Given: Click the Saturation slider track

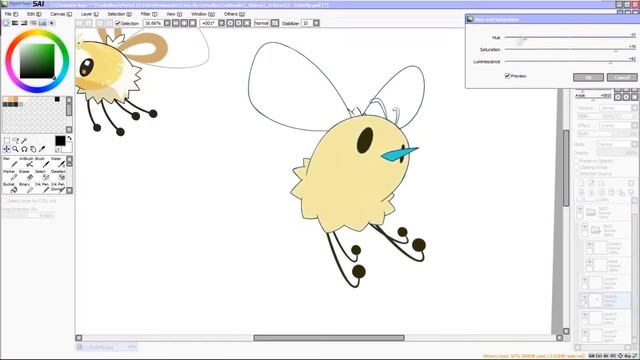Looking at the screenshot, I should click(570, 49).
